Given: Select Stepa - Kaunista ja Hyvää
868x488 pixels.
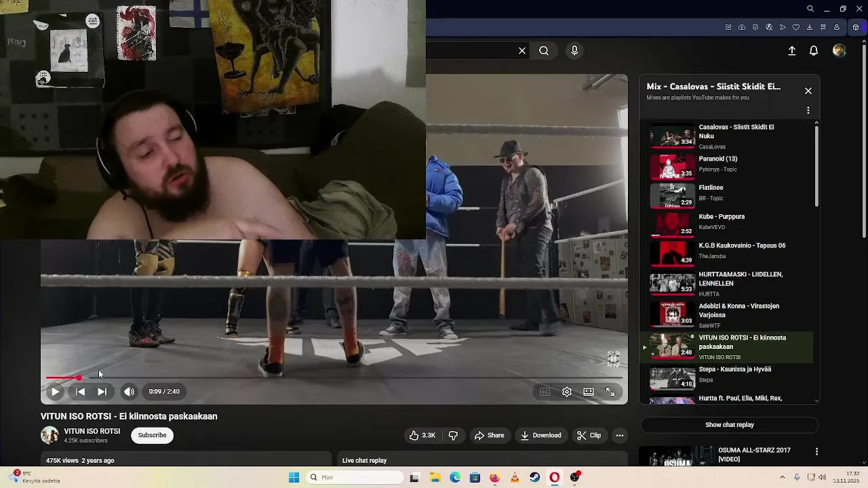Looking at the screenshot, I should coord(729,378).
